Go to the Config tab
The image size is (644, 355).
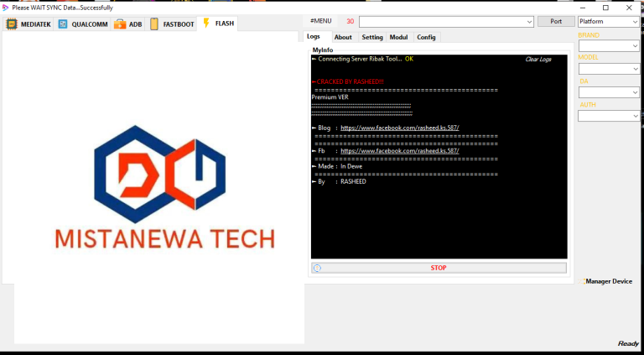426,37
